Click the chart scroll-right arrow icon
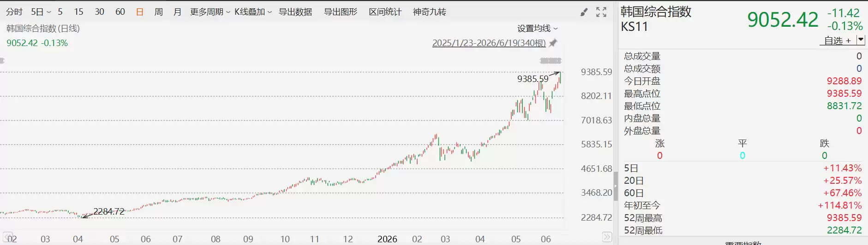This screenshot has height=245, width=868. click(x=607, y=237)
